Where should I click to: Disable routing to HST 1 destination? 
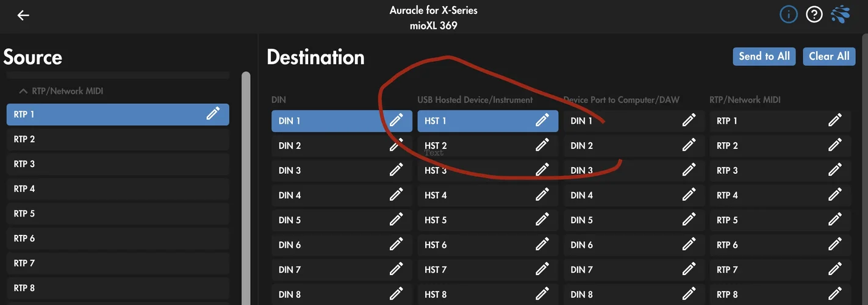coord(470,121)
